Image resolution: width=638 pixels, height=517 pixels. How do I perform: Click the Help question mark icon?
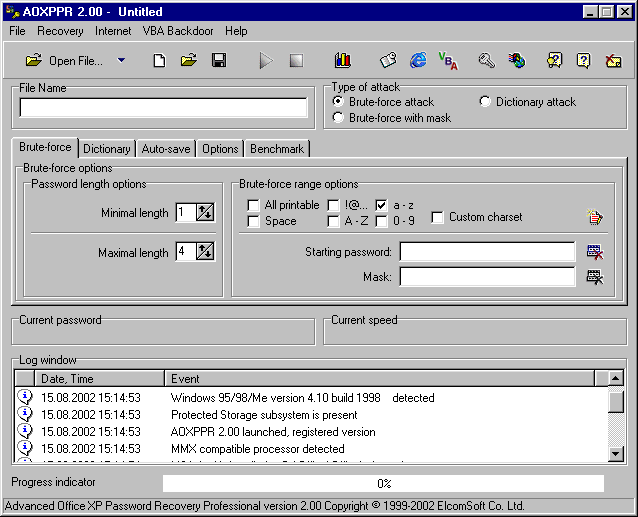click(x=583, y=61)
